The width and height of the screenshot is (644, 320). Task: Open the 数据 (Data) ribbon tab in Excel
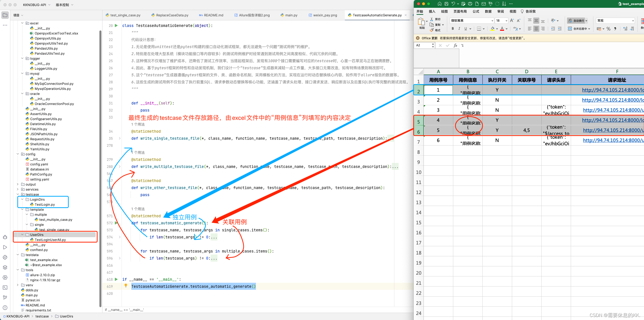click(488, 11)
